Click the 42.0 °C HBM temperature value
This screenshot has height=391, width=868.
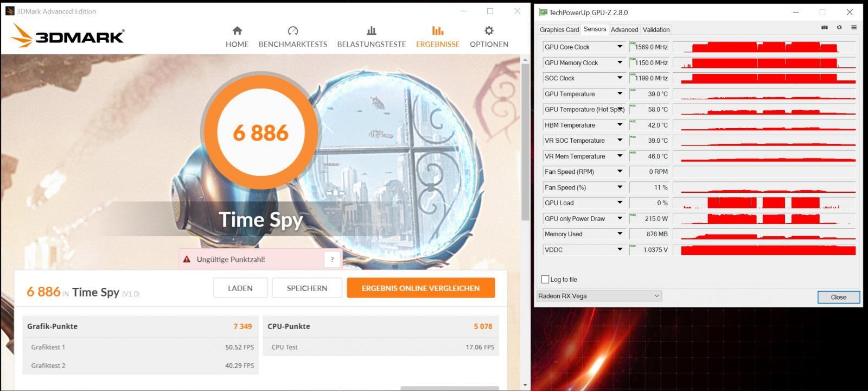[x=649, y=125]
